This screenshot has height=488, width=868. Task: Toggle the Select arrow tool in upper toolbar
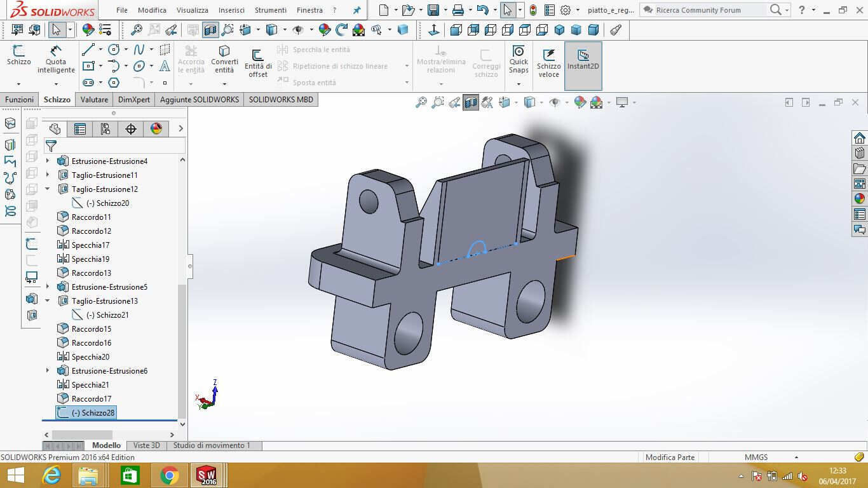(x=56, y=30)
